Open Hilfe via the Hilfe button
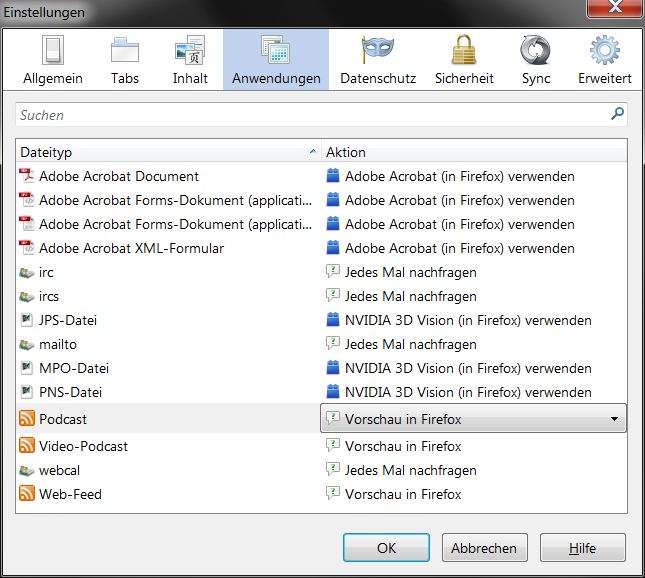This screenshot has height=578, width=645. coord(582,548)
